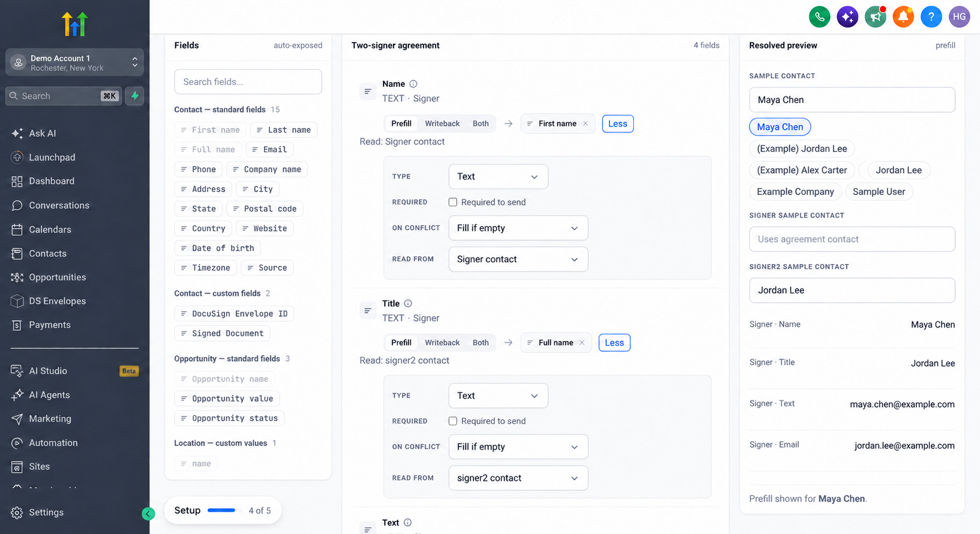This screenshot has width=980, height=534.
Task: Open DS Envelopes in sidebar
Action: click(x=57, y=301)
